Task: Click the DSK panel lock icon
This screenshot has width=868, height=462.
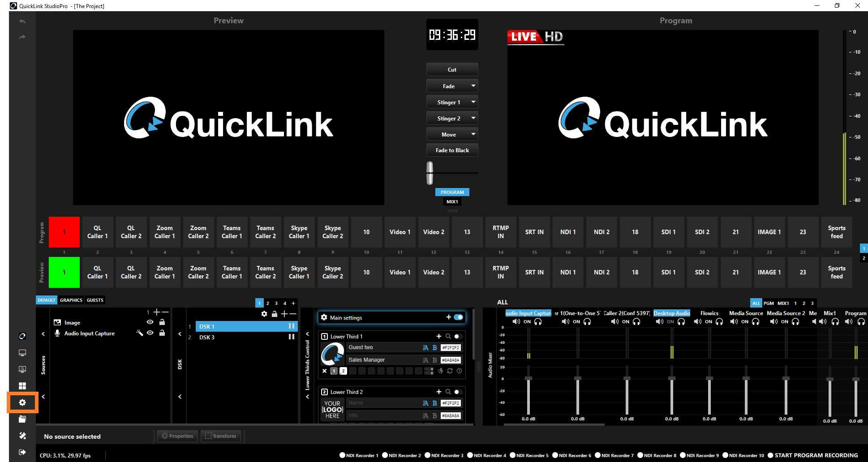Action: [x=274, y=314]
